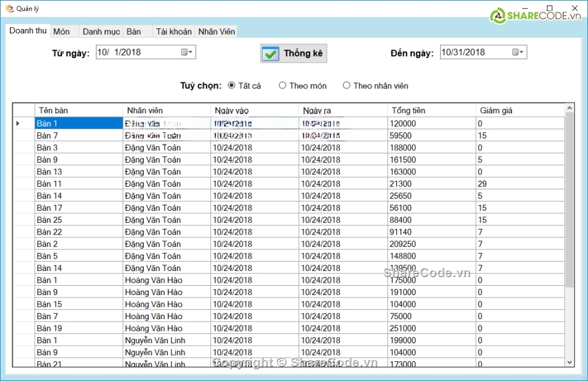Click the Bàn 11 cell
This screenshot has width=588, height=381.
tap(79, 184)
